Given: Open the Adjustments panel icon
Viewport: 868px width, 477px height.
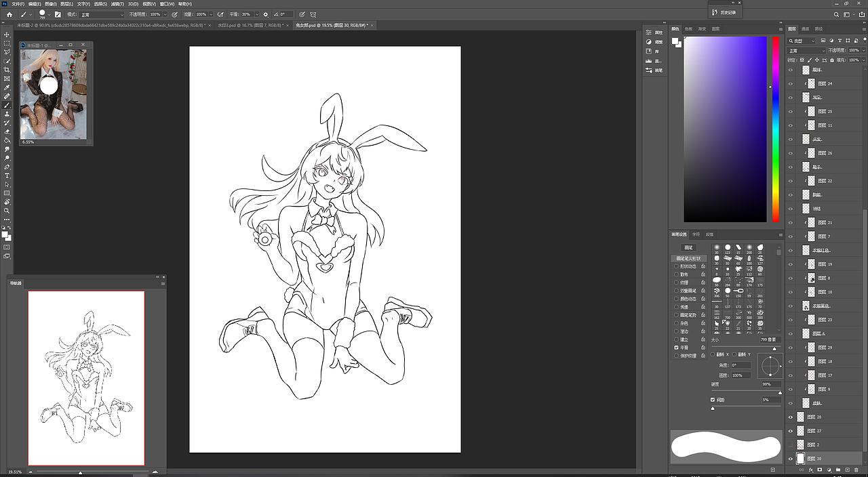Looking at the screenshot, I should [x=649, y=42].
